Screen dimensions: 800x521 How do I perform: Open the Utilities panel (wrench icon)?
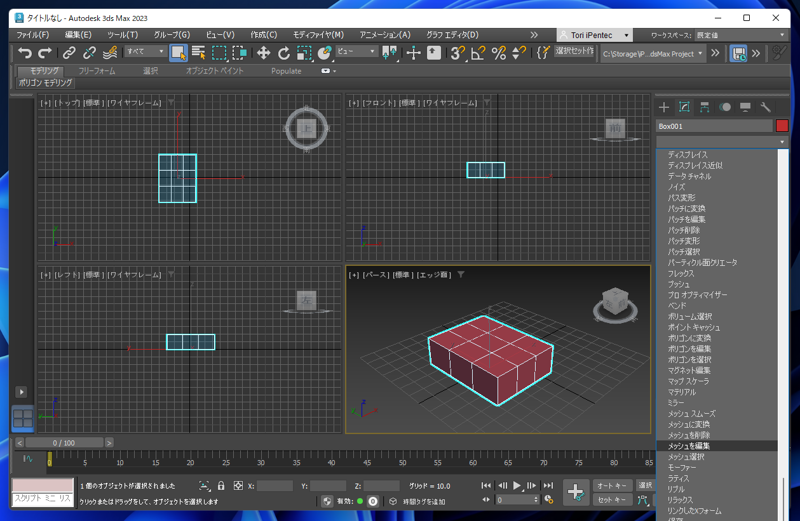tap(765, 107)
